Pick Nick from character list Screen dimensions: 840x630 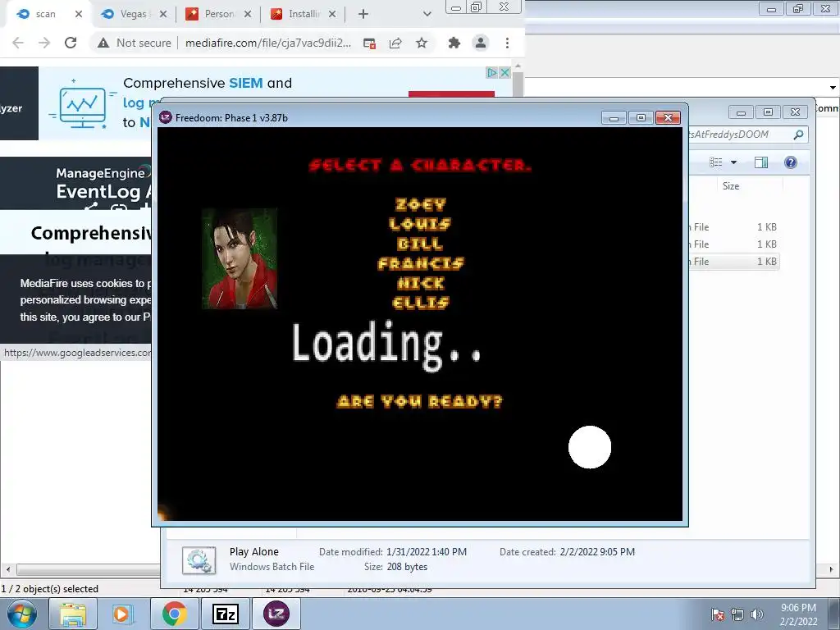[421, 283]
